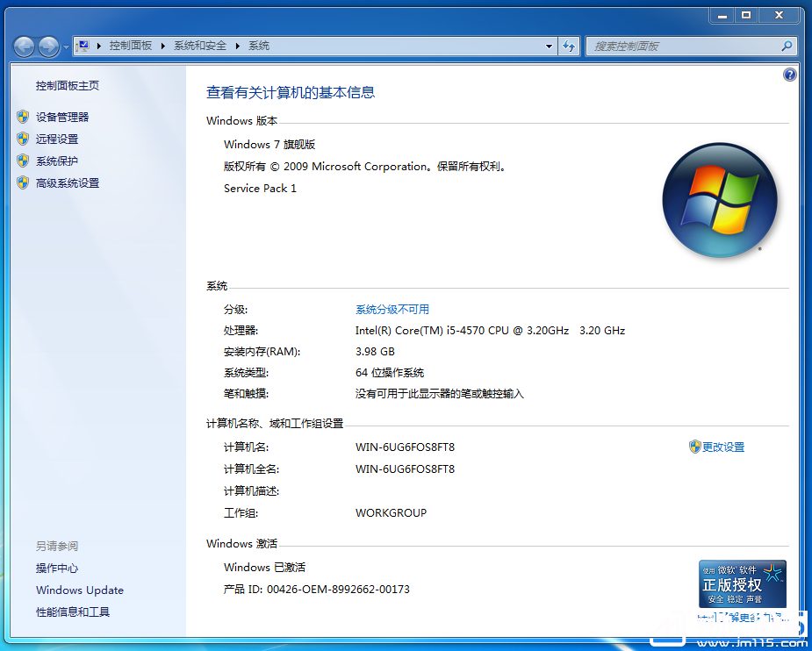Open 远程设置 link
812x651 pixels.
pyautogui.click(x=57, y=139)
